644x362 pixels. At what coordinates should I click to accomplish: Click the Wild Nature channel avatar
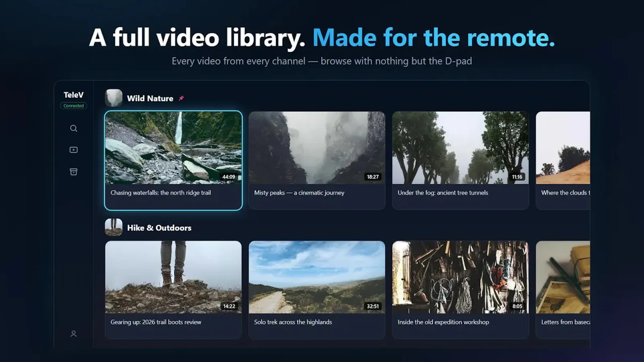(x=114, y=98)
